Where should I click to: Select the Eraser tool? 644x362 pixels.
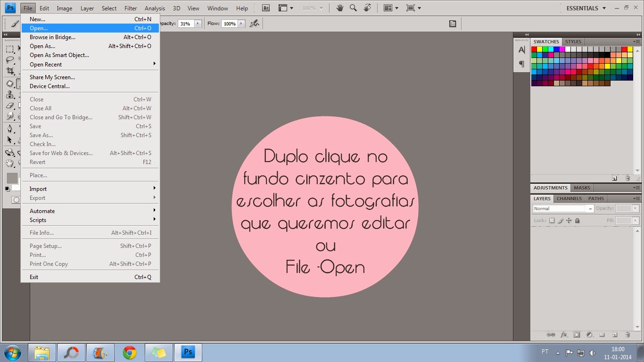pyautogui.click(x=9, y=106)
